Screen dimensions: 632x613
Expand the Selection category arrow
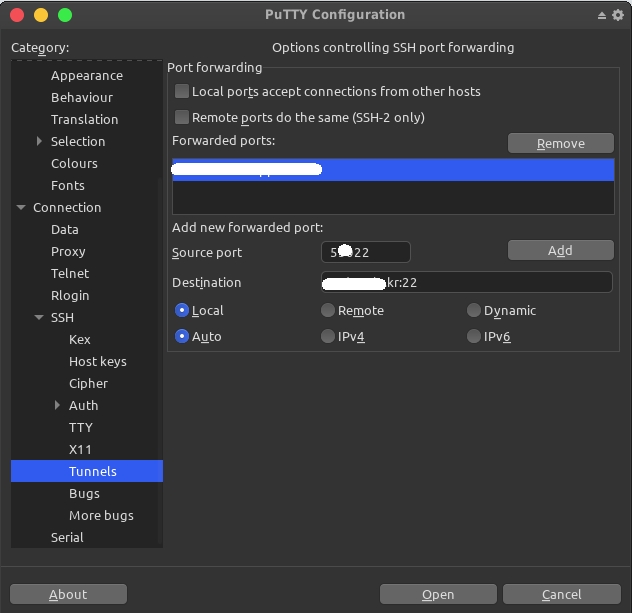click(x=39, y=141)
